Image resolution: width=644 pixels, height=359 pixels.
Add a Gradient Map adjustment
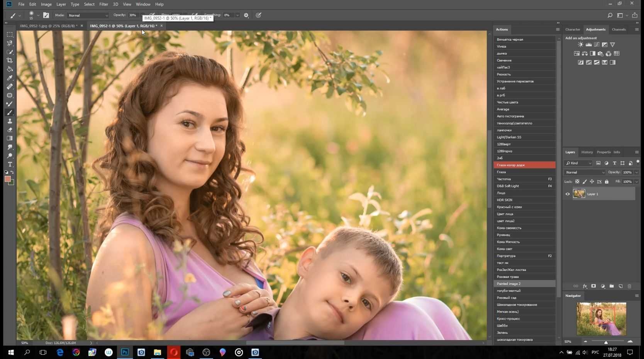tap(612, 62)
